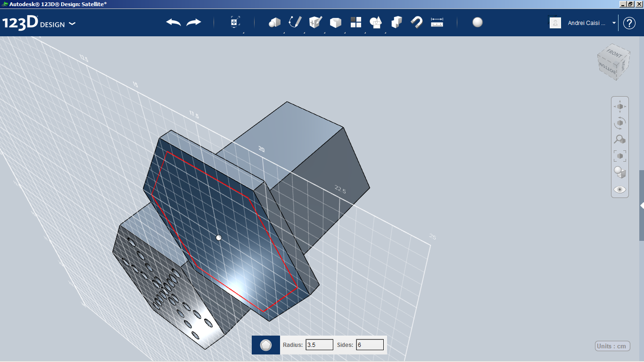Click the "17.5" grid label
644x362 pixels.
pos(194,114)
